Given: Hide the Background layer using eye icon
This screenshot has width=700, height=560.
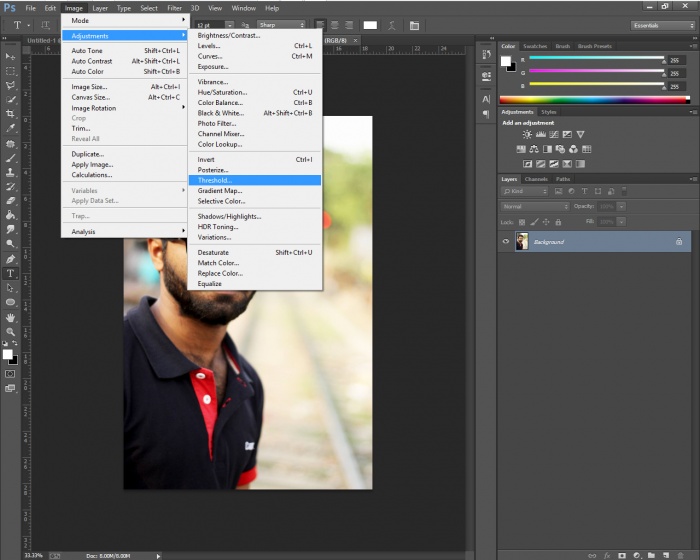Looking at the screenshot, I should 506,242.
